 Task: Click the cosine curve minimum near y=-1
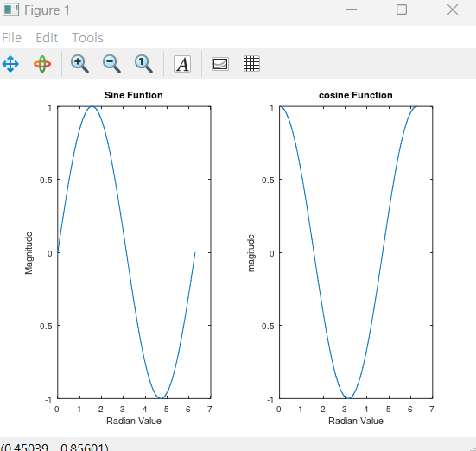(348, 397)
